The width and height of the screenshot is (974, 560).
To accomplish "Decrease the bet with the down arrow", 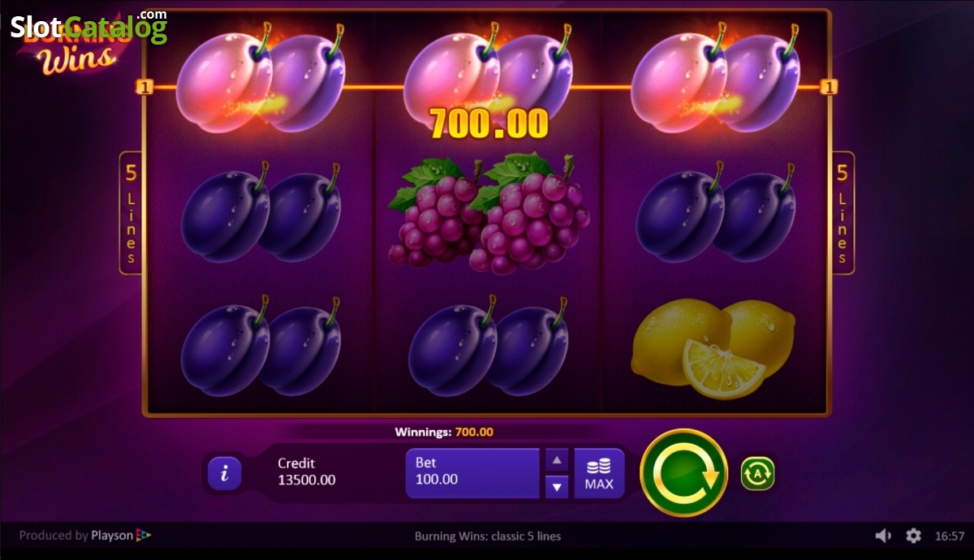I will pos(557,487).
